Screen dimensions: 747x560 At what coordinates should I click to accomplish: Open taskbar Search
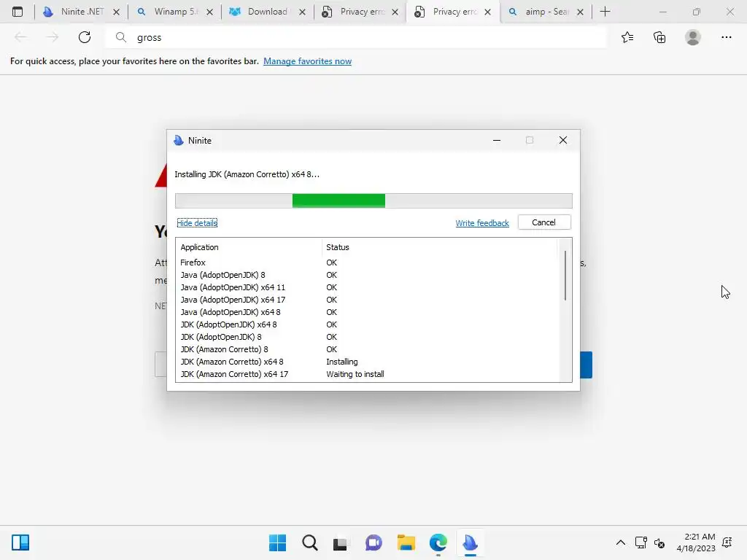pos(309,542)
